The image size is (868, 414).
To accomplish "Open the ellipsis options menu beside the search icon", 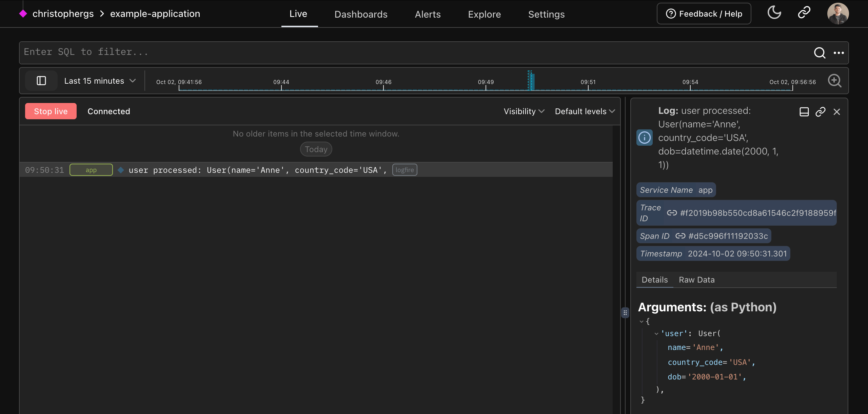I will (x=839, y=53).
